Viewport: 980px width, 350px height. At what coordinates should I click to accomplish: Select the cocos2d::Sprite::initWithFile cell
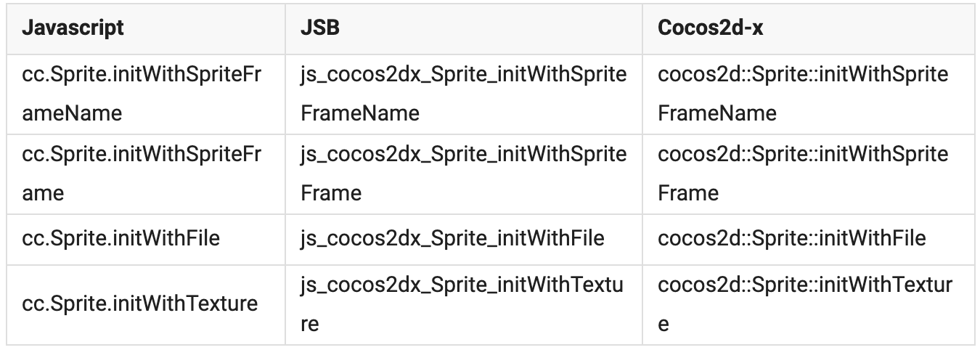(x=791, y=238)
